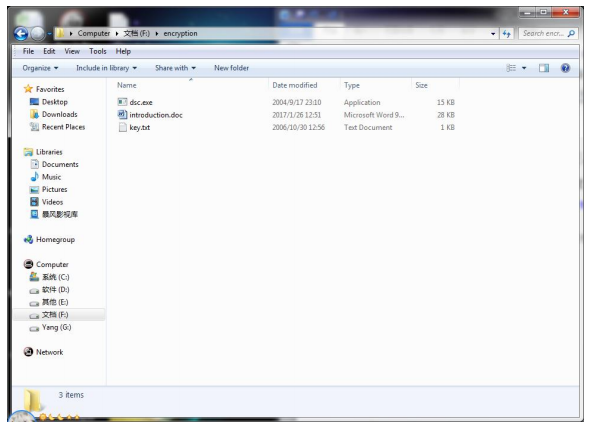Click the New folder button
Image resolution: width=600 pixels, height=430 pixels.
(232, 67)
